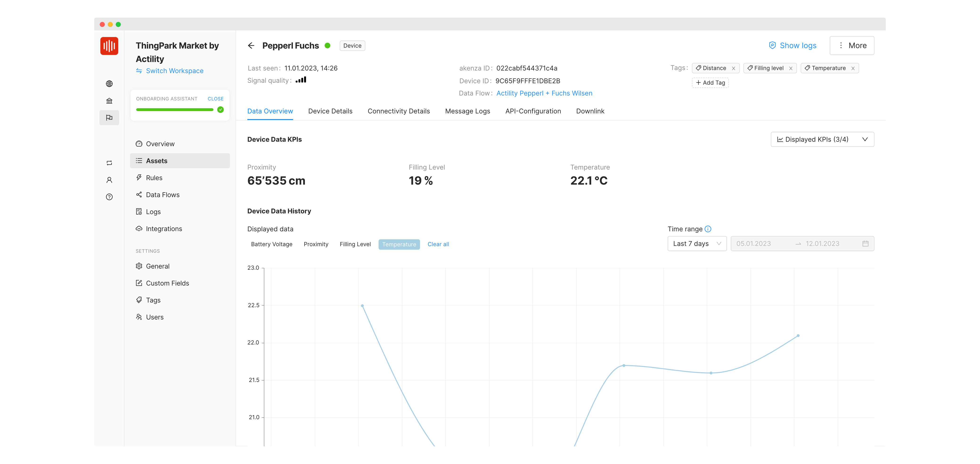Click the Data Flows share icon
The image size is (980, 464).
point(139,195)
